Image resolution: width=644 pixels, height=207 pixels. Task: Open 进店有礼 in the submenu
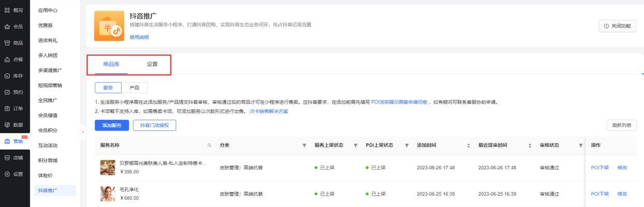[x=48, y=40]
